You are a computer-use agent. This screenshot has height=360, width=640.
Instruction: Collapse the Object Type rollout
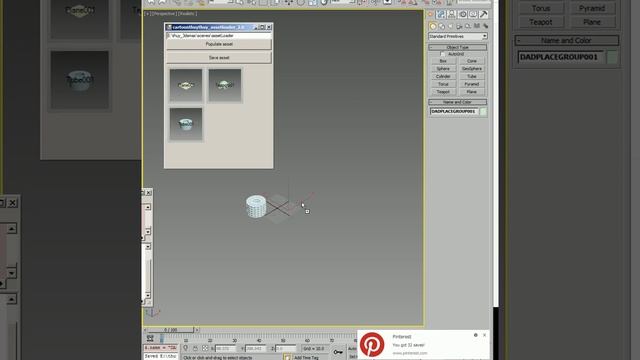[458, 47]
